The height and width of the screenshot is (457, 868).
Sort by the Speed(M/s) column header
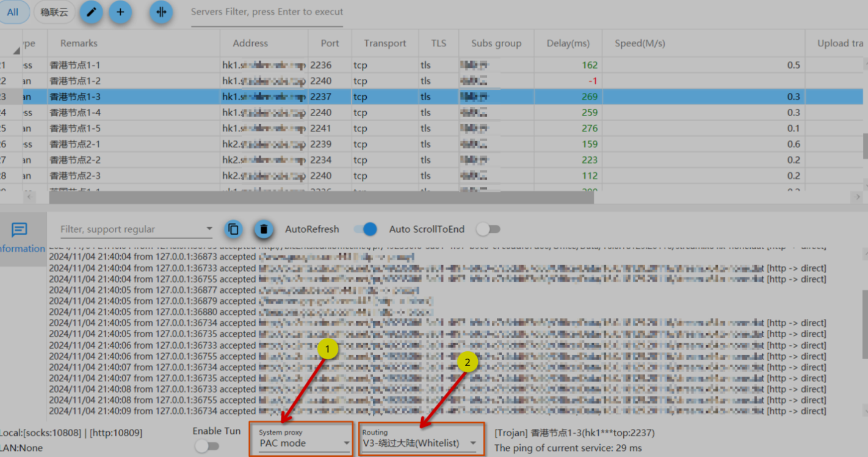pyautogui.click(x=640, y=43)
